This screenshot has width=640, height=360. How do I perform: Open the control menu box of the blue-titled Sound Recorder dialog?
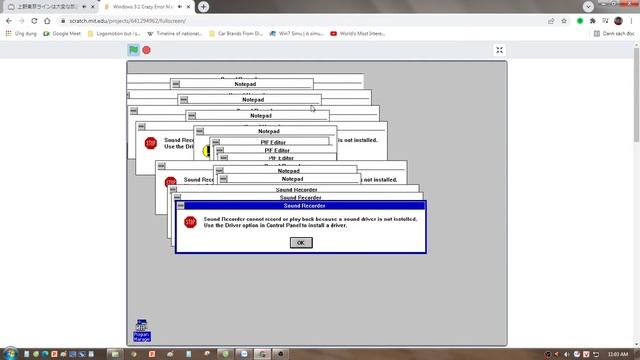point(181,206)
